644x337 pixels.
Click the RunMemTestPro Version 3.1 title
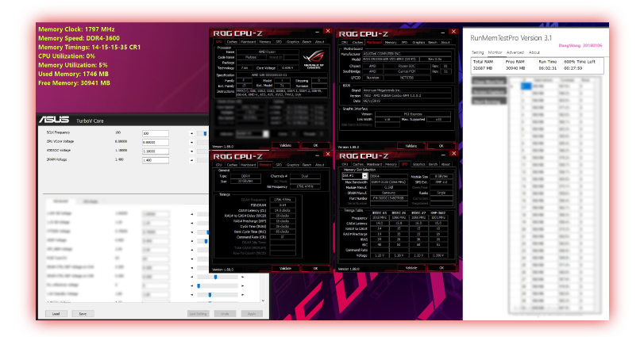click(x=511, y=38)
